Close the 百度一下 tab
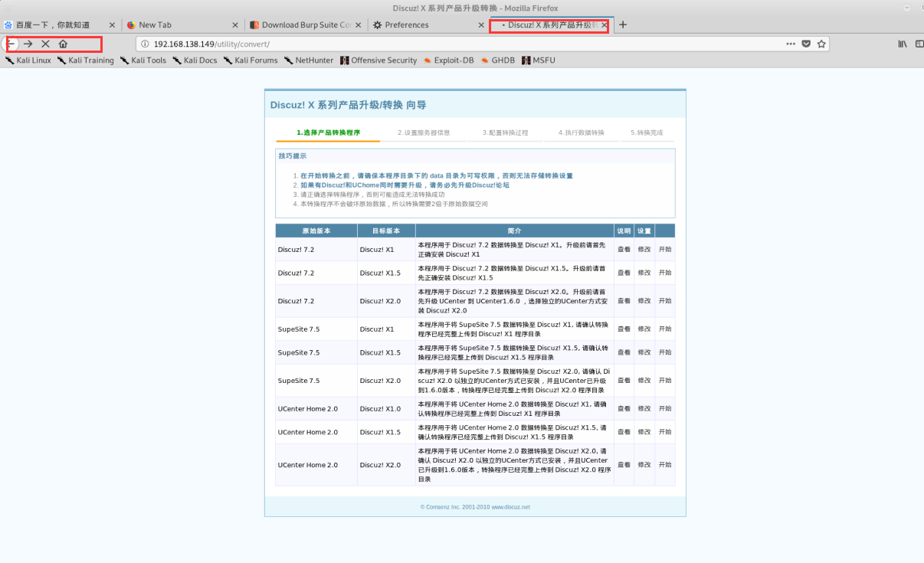This screenshot has height=563, width=924. (x=113, y=25)
